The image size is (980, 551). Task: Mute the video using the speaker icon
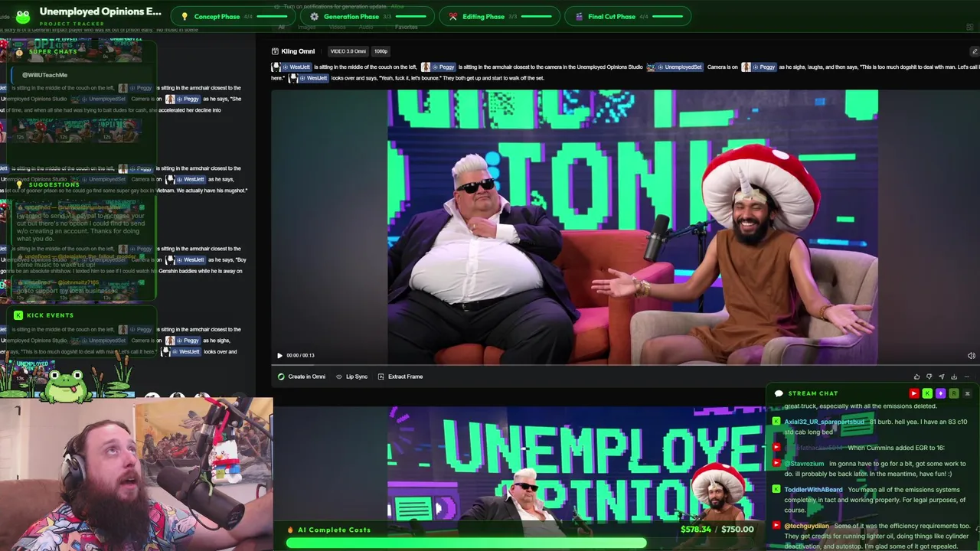(971, 355)
